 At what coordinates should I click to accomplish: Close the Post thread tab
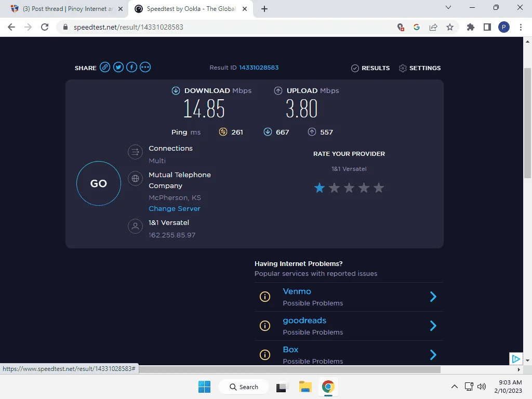click(x=121, y=9)
